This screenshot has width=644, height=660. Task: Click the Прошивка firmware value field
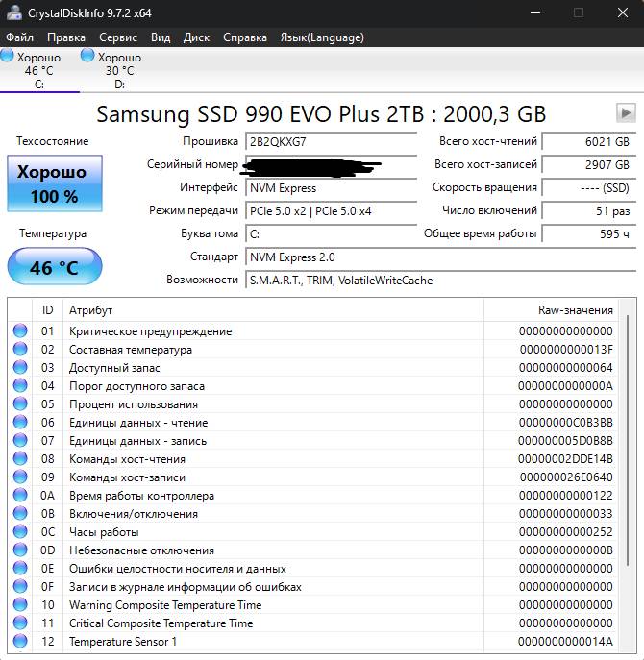pos(331,141)
